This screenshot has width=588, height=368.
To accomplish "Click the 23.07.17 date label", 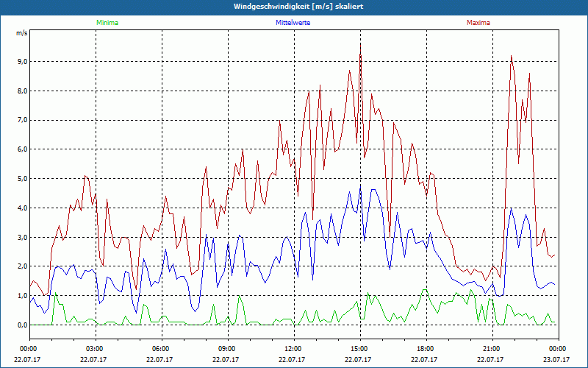I will pyautogui.click(x=556, y=359).
